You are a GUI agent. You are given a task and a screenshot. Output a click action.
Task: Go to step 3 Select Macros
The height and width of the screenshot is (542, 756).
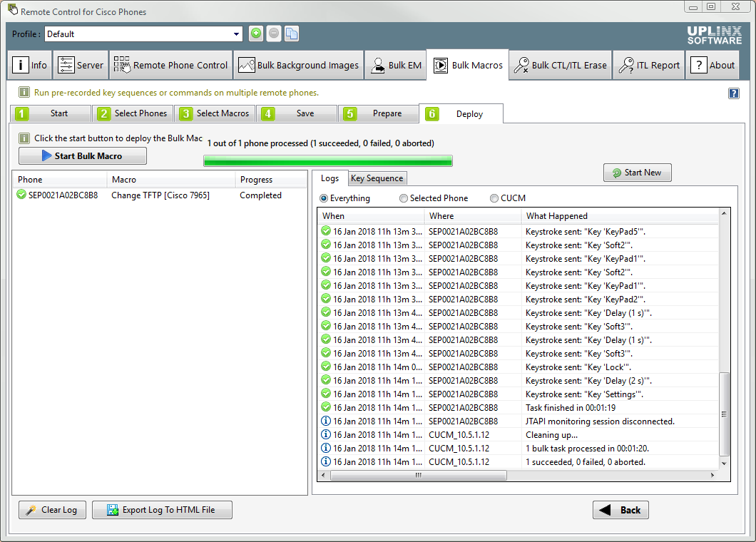214,113
